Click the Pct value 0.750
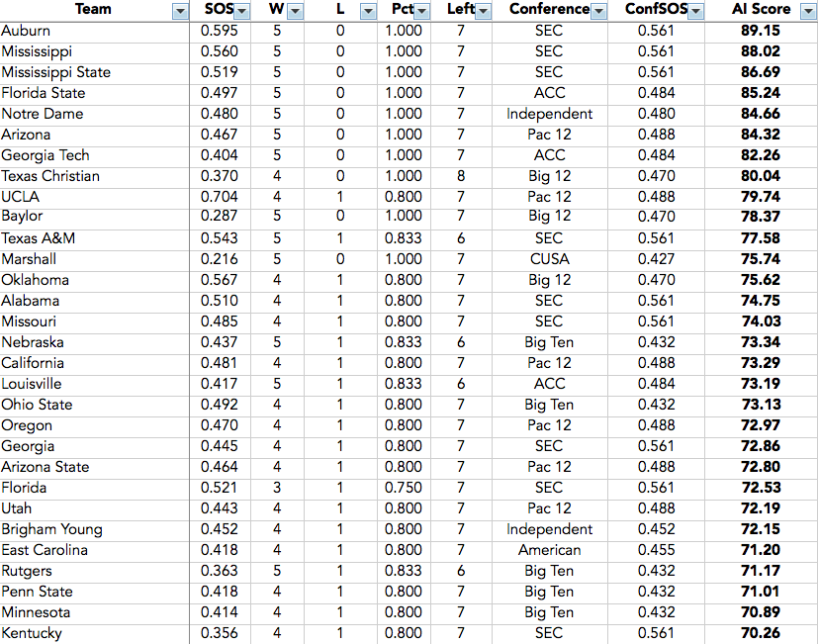This screenshot has width=818, height=644. click(x=404, y=488)
